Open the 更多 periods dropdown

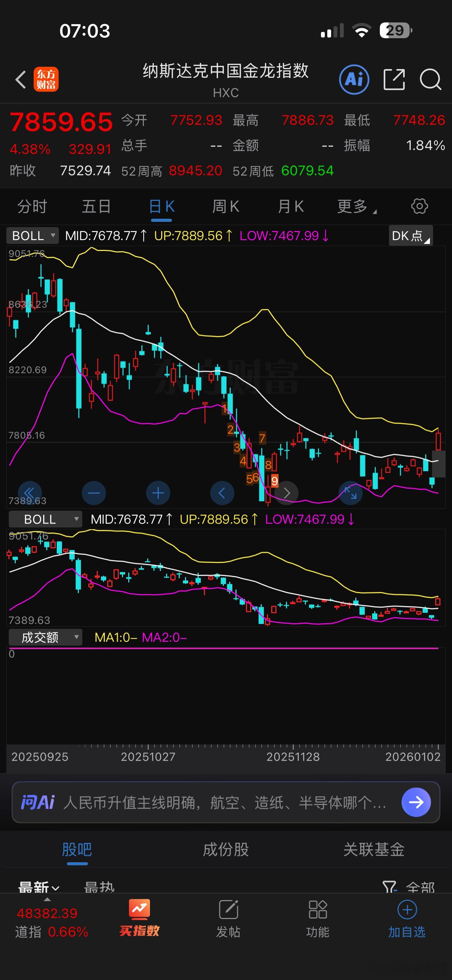[357, 206]
